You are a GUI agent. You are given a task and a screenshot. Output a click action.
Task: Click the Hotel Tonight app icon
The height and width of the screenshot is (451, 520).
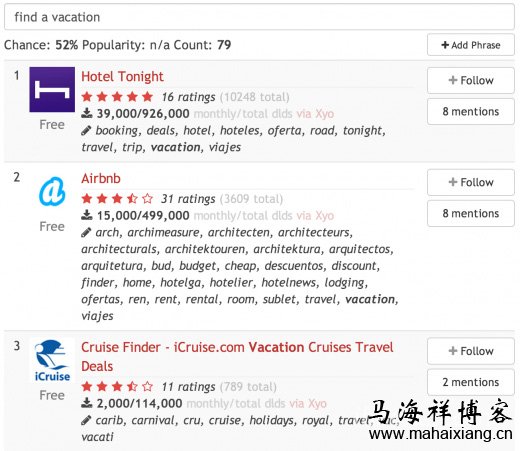[52, 89]
